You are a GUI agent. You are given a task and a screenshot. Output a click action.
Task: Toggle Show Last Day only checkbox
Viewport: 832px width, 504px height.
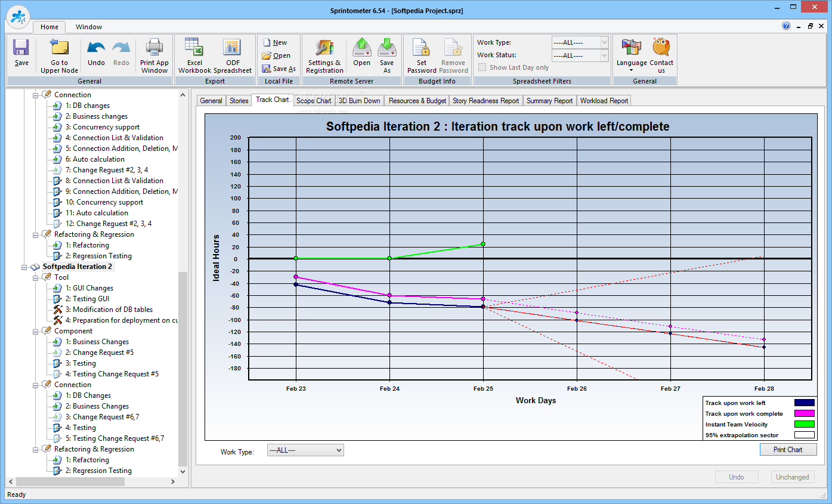pos(483,67)
